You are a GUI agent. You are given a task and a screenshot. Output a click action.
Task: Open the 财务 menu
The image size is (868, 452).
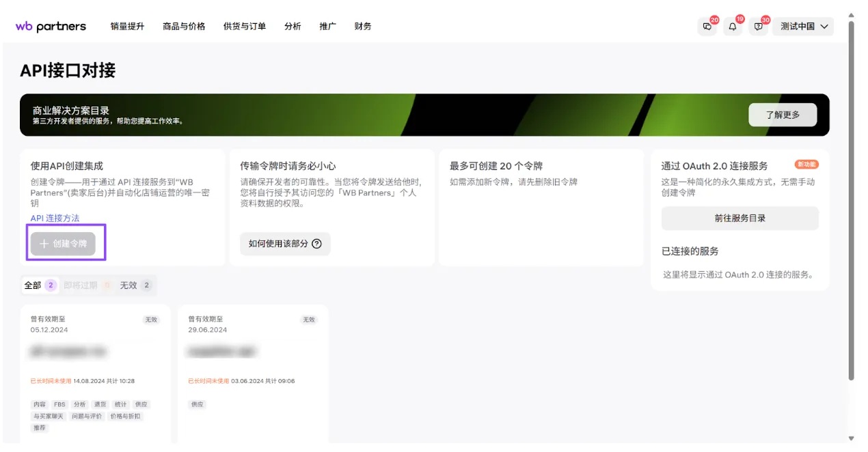[x=363, y=27]
